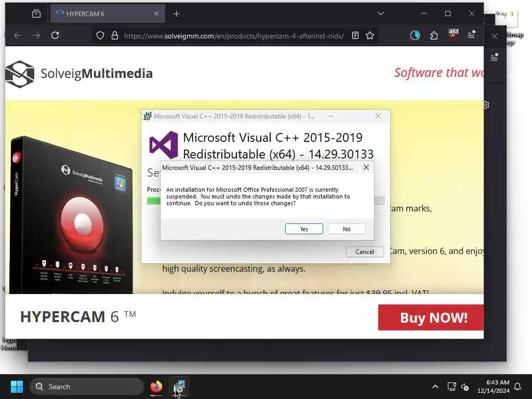The width and height of the screenshot is (532, 399).
Task: Toggle reader view in the address bar
Action: click(355, 35)
